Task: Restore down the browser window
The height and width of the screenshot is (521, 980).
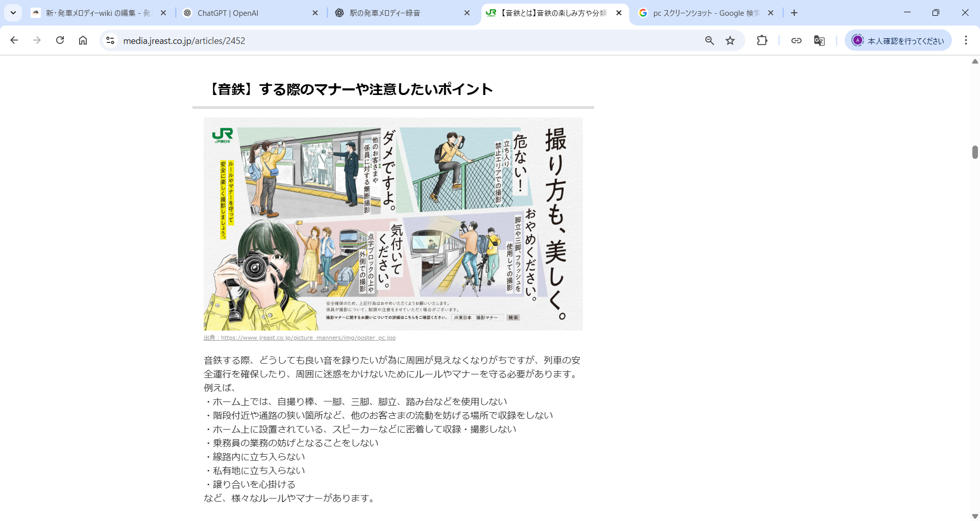Action: 936,13
